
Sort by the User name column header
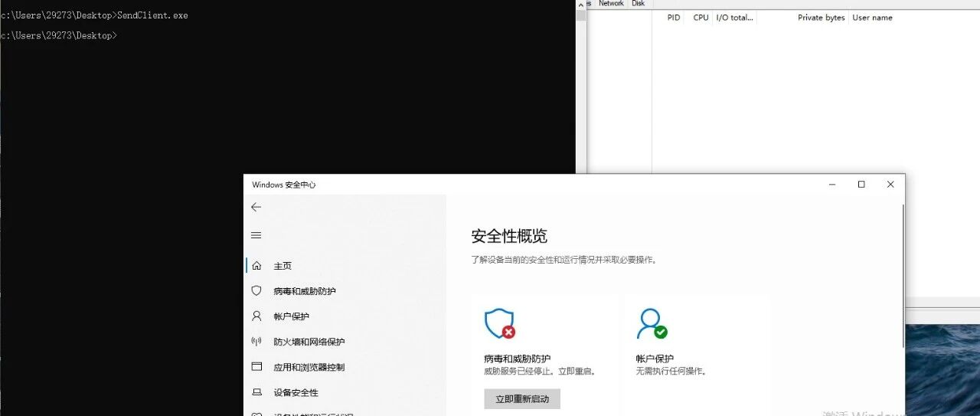[x=872, y=18]
